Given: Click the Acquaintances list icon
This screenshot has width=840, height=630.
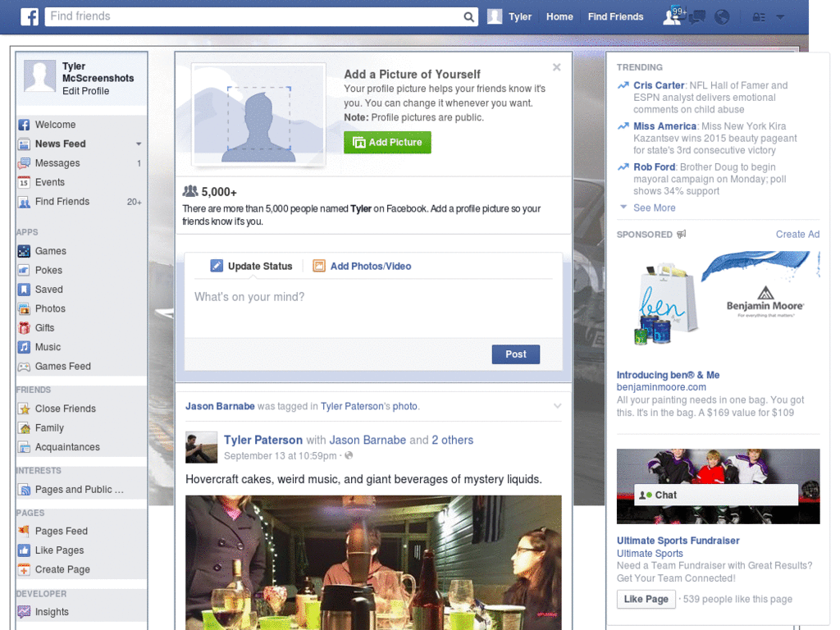Looking at the screenshot, I should point(24,447).
